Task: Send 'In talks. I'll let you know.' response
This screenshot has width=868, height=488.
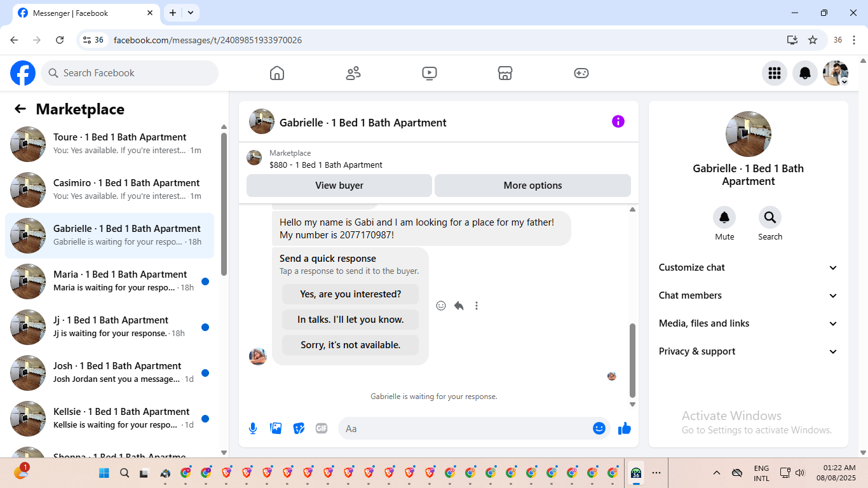Action: tap(351, 320)
